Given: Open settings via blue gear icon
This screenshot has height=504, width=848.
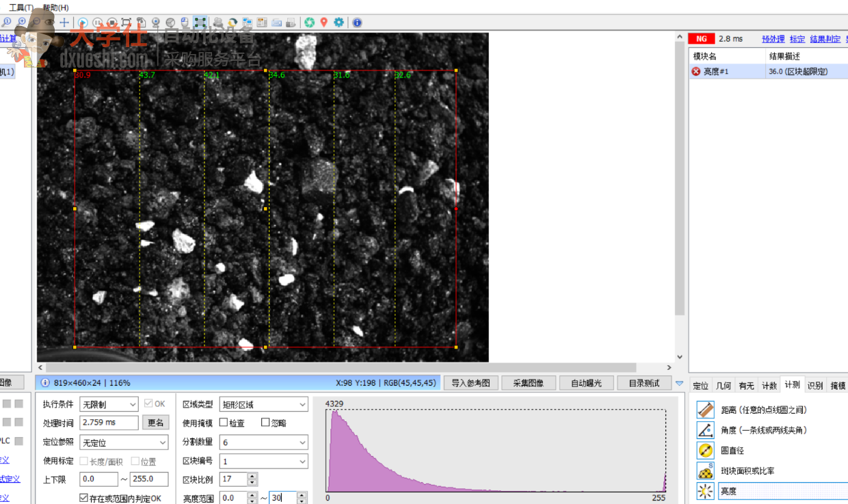Looking at the screenshot, I should [339, 23].
